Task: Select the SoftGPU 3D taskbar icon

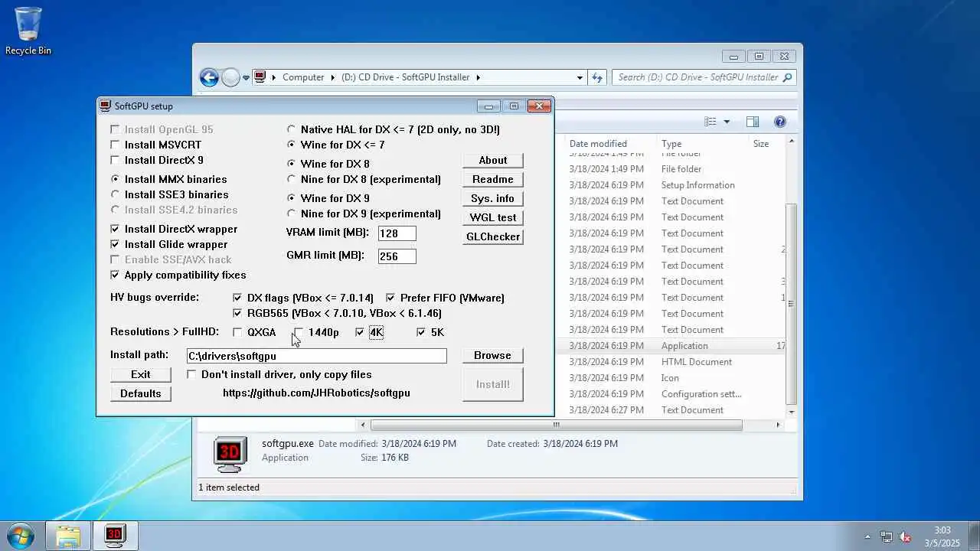Action: pyautogui.click(x=115, y=536)
